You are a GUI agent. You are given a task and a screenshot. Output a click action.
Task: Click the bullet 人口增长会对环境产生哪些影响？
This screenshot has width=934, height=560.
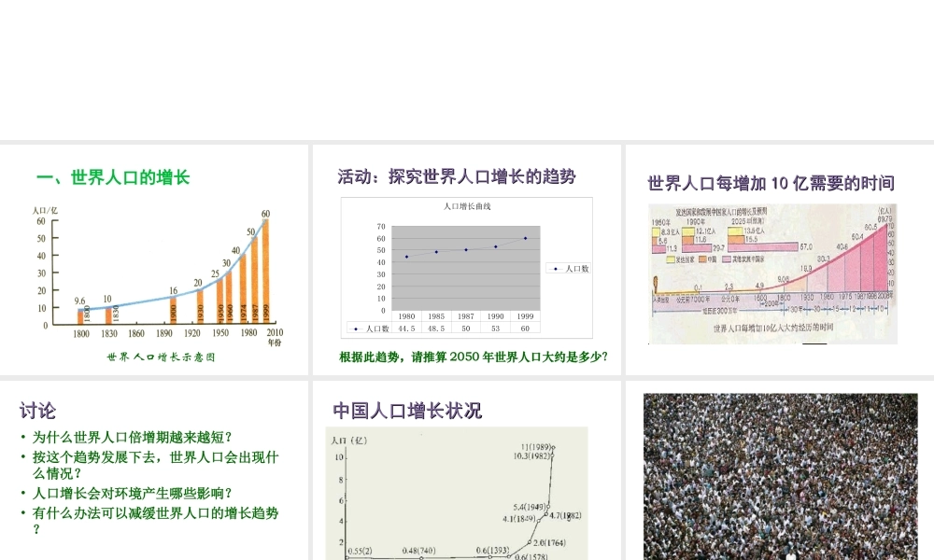[x=133, y=494]
